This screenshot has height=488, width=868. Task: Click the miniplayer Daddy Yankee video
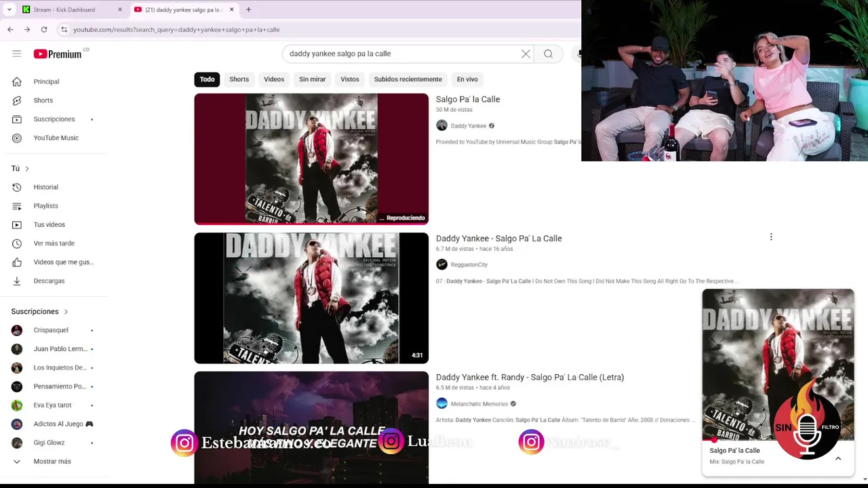(x=778, y=365)
